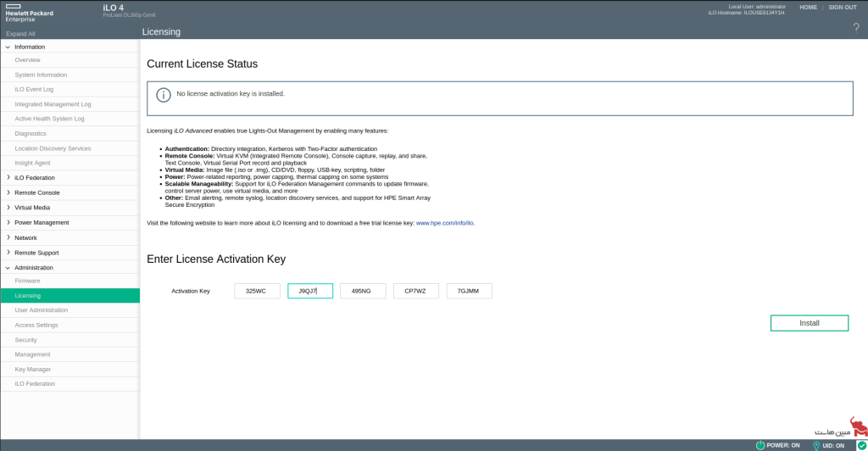
Task: Click the activation key field containing 325WC
Action: (x=257, y=291)
